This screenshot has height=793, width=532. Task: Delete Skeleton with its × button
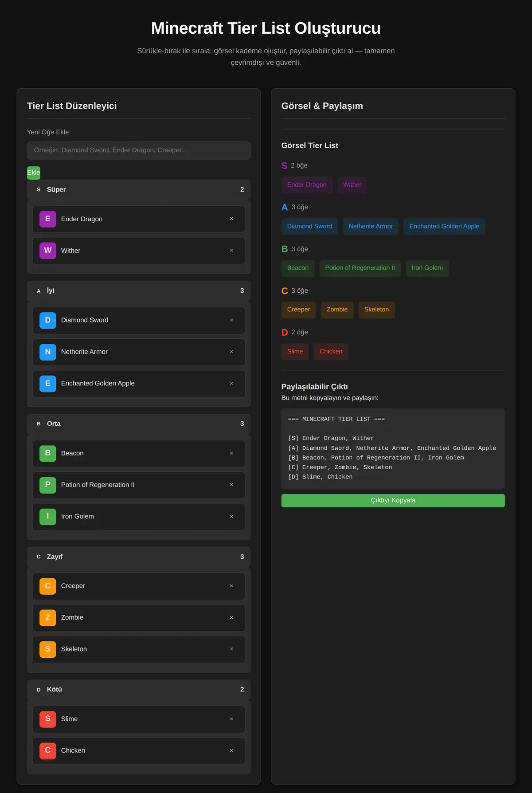231,649
